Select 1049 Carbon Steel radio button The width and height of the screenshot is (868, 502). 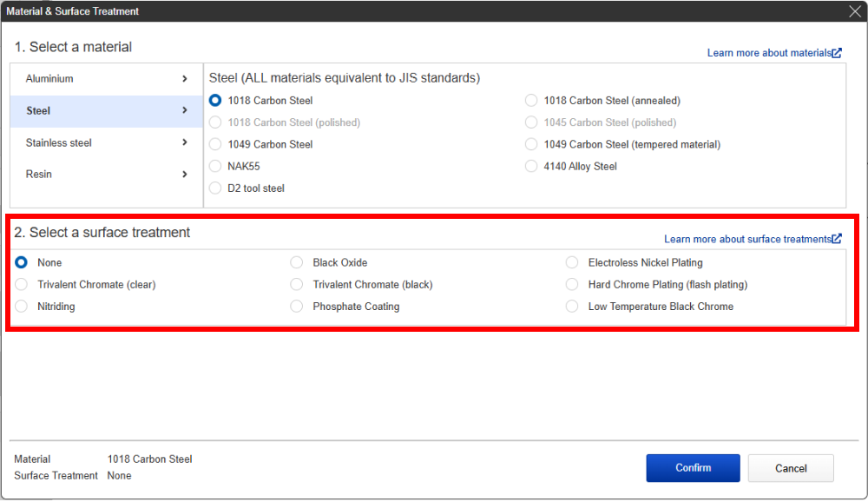pos(215,144)
